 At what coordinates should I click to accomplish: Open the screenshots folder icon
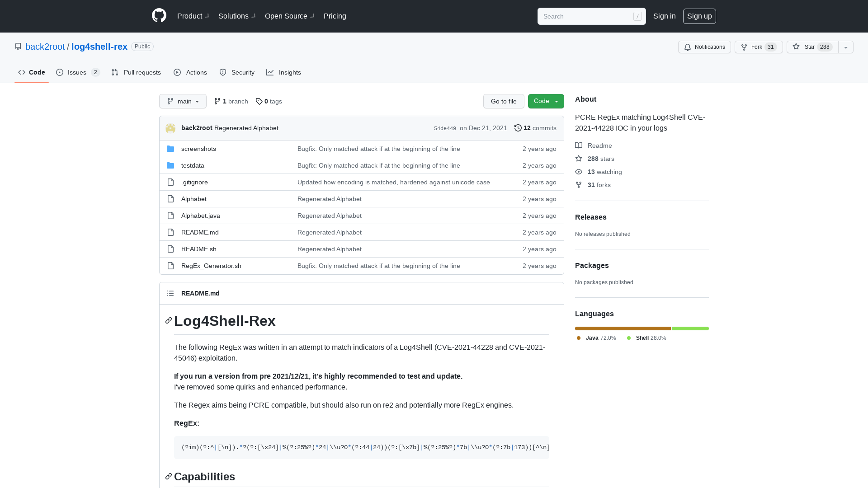[x=170, y=149]
